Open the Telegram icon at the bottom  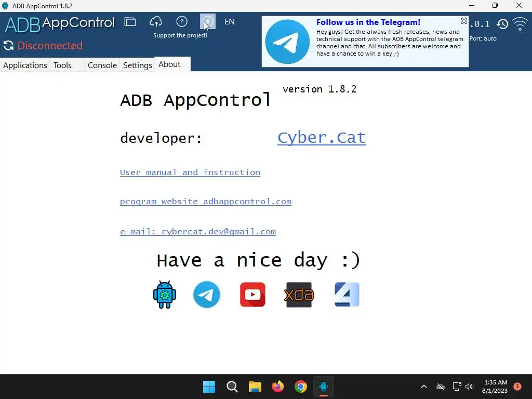(207, 295)
